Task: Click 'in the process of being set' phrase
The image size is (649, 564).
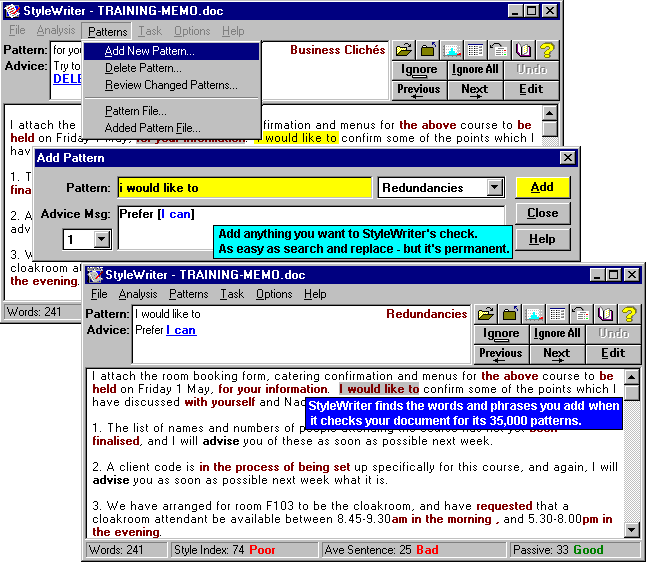Action: [275, 467]
